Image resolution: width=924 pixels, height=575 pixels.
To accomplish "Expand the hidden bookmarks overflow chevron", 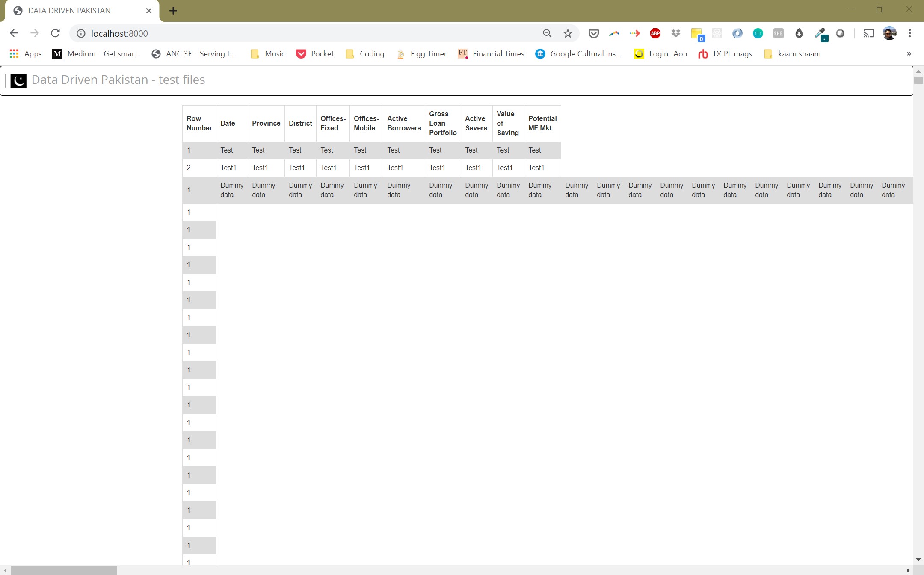I will click(x=909, y=54).
